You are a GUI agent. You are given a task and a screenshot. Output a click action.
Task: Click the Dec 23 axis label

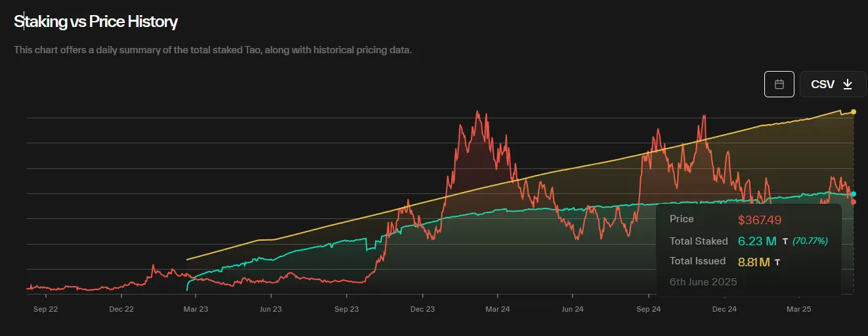click(x=422, y=308)
